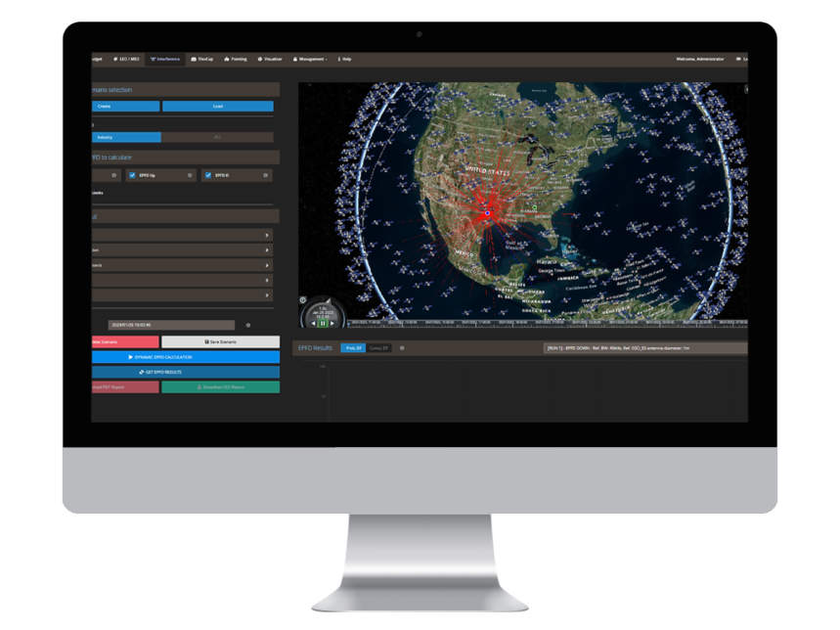
Task: Click the settings icon beside EPFD Results tabs
Action: click(402, 347)
